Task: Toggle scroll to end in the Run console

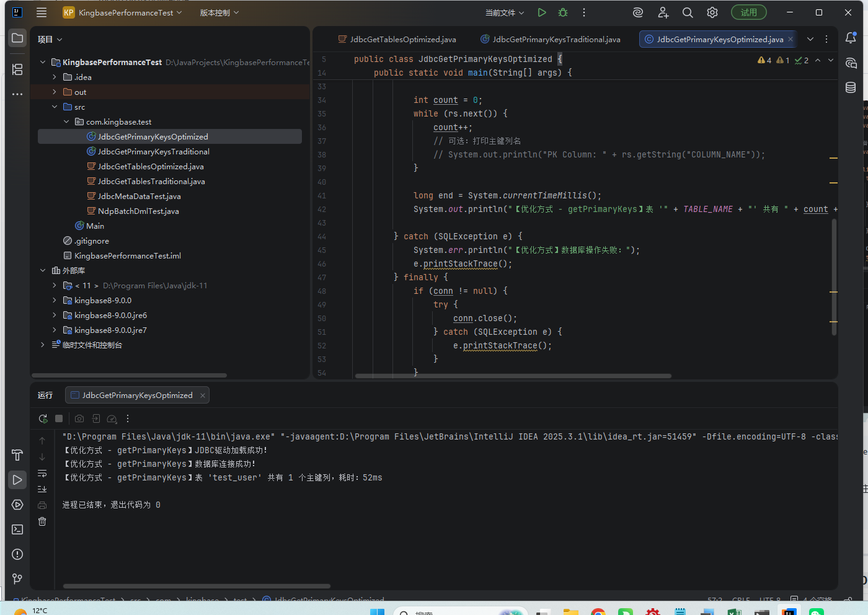Action: pos(42,489)
